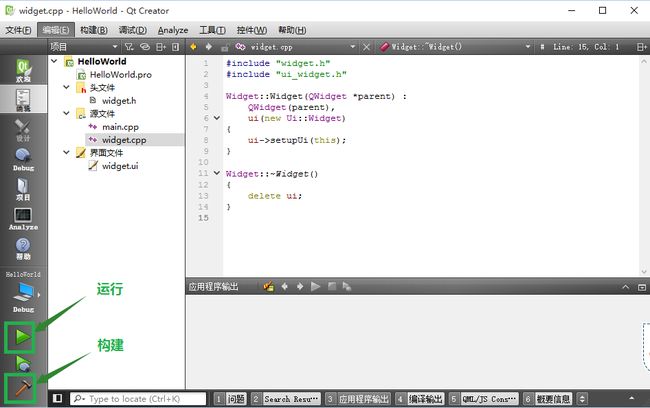The width and height of the screenshot is (650, 408).
Task: Open the 控件(W) menu
Action: (x=252, y=30)
